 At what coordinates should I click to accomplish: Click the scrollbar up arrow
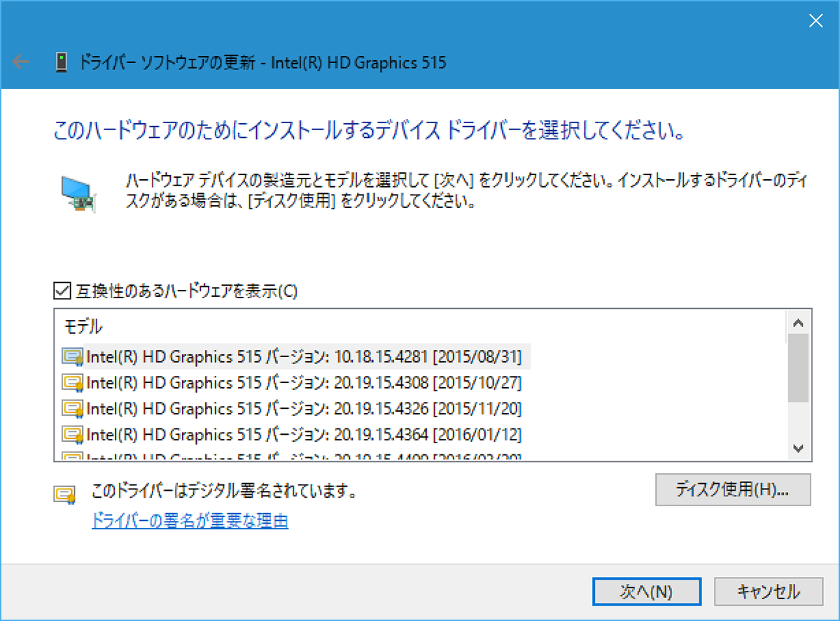[798, 323]
